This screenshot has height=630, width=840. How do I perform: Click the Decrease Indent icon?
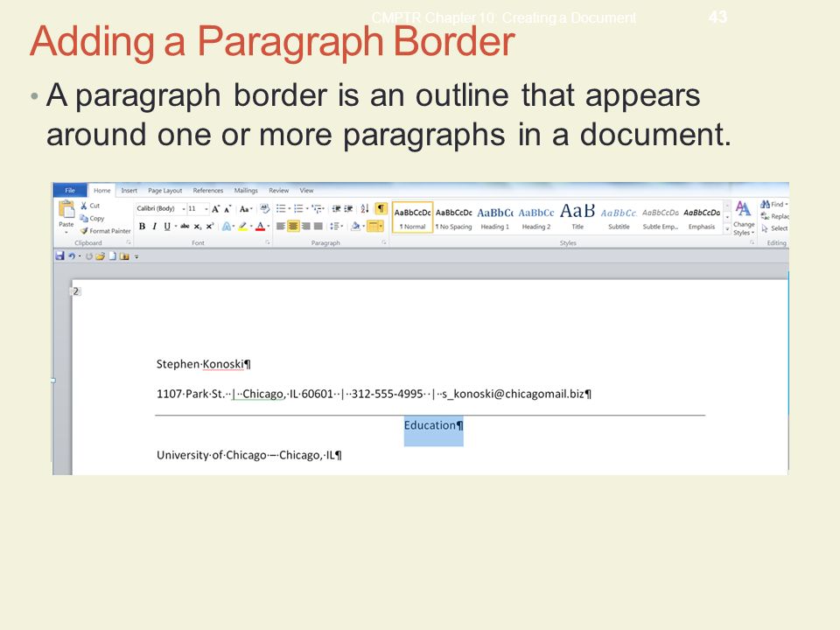[x=336, y=209]
